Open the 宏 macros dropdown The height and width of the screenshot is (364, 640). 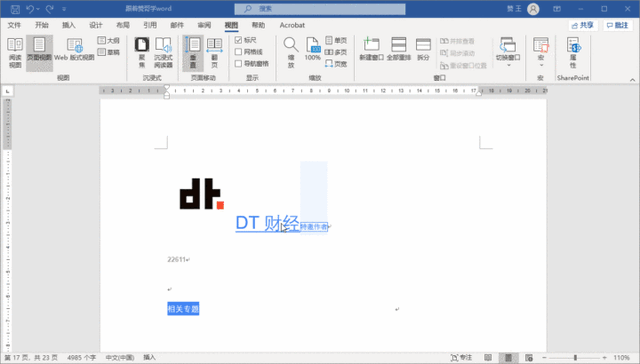click(541, 52)
